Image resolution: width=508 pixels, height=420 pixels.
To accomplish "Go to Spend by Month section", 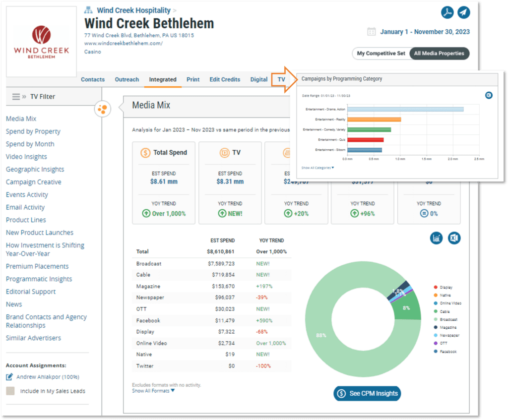I will [x=30, y=144].
